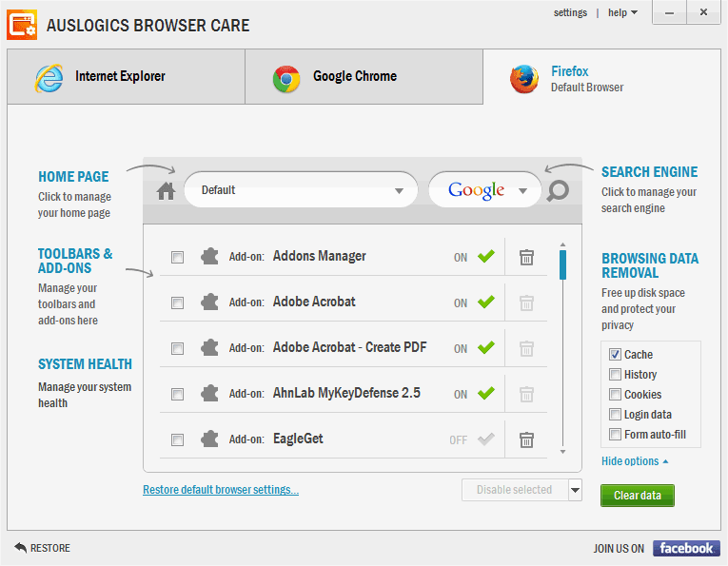The image size is (728, 566).
Task: Click JOIN US ON text
Action: [619, 549]
